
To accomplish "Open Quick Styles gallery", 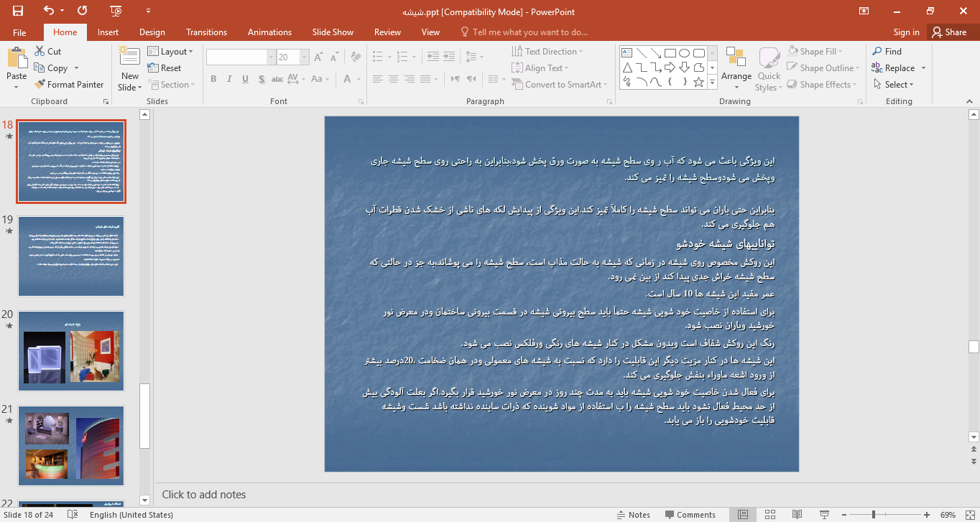I will 769,68.
